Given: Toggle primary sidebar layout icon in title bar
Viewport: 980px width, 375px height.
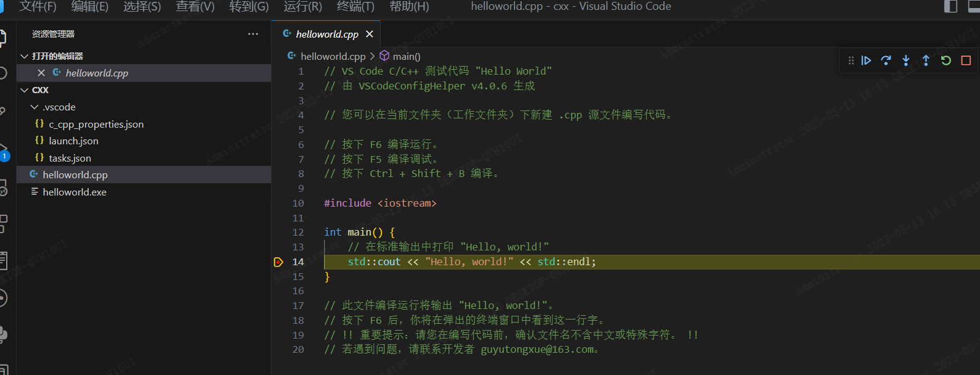Looking at the screenshot, I should pyautogui.click(x=951, y=7).
